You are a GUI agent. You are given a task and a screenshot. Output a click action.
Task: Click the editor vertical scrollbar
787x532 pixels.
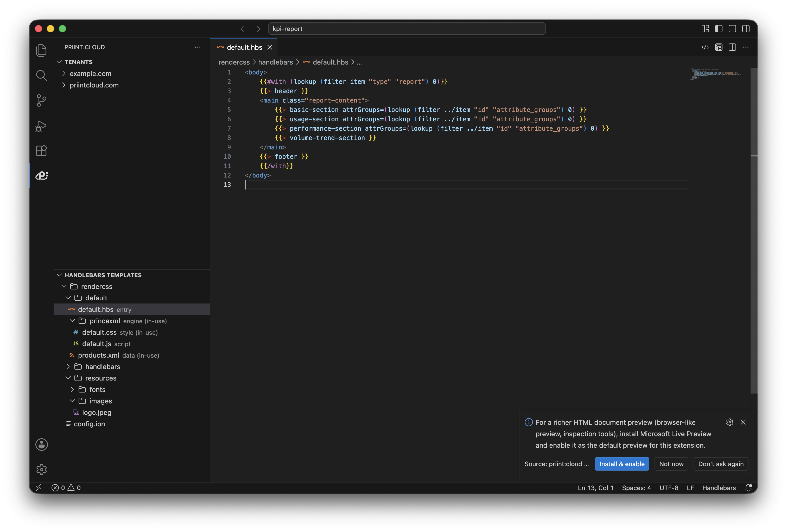[x=754, y=230]
